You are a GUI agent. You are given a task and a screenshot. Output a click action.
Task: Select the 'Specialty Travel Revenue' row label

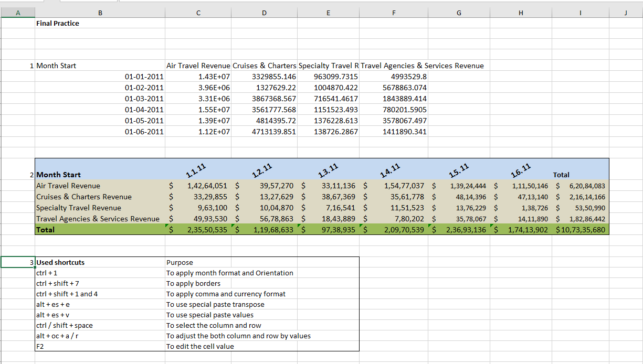tap(100, 208)
